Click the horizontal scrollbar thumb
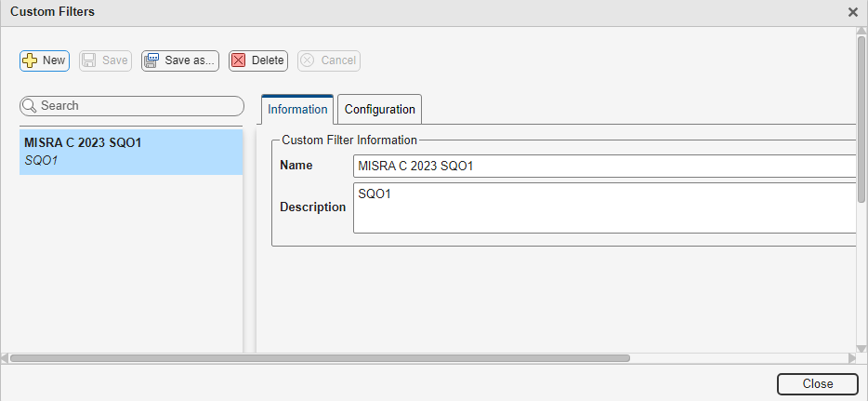Screen dimensions: 868x401 pyautogui.click(x=320, y=358)
